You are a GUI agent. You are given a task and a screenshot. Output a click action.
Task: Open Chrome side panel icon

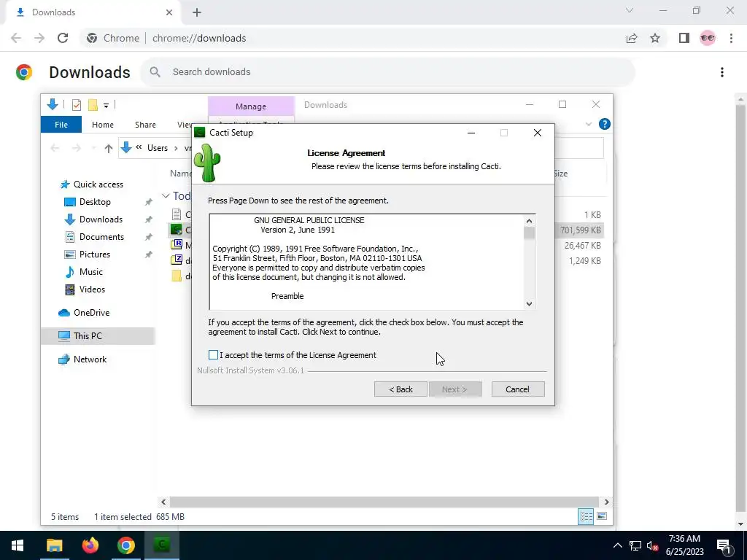coord(684,38)
